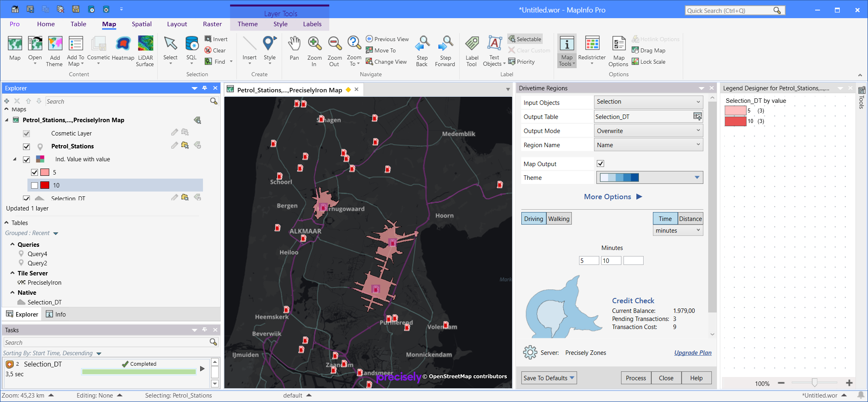The width and height of the screenshot is (868, 402).
Task: Click the Explorer search magnifier icon
Action: [x=213, y=101]
